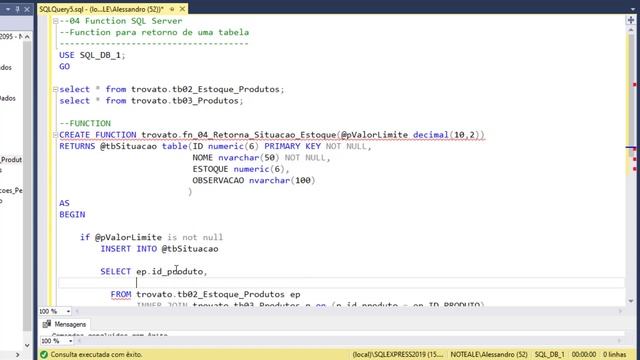640x360 pixels.
Task: Click 'FROM trovato.tb02_Estoque_Produtos ep' line
Action: pos(205,294)
